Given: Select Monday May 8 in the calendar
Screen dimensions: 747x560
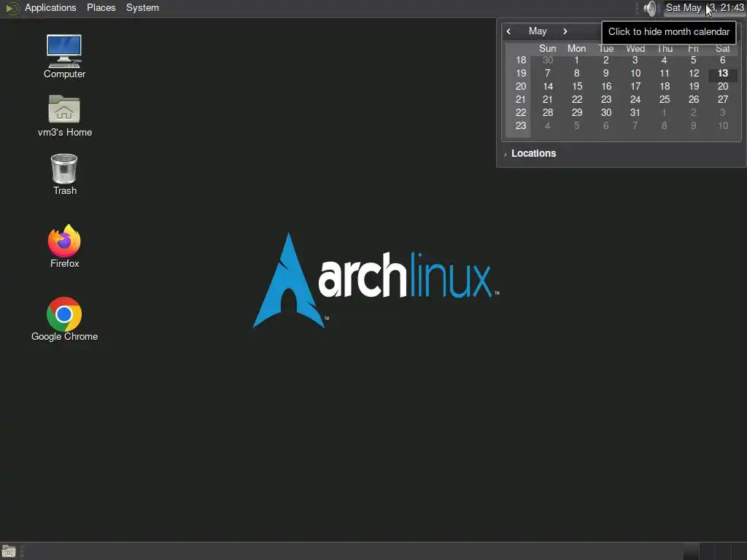Looking at the screenshot, I should [576, 74].
